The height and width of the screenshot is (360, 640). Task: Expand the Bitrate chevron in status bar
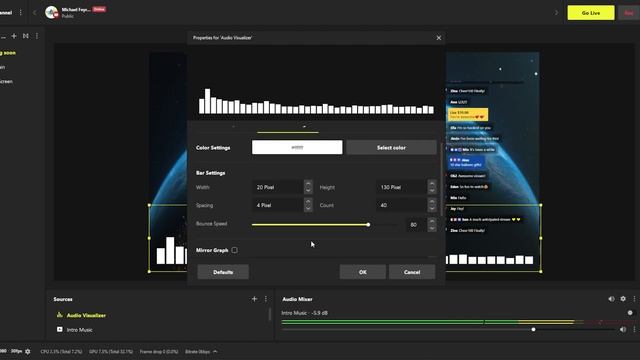(x=215, y=351)
